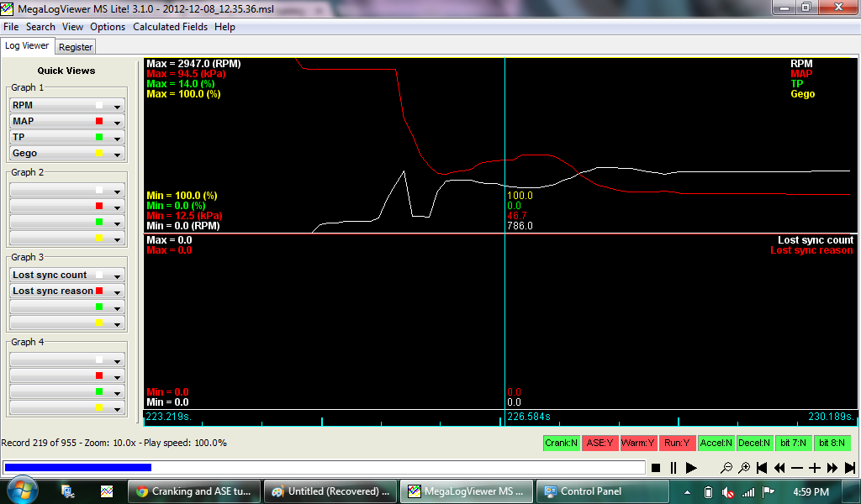Fast forward with the double right arrows
The height and width of the screenshot is (504, 861).
[832, 468]
